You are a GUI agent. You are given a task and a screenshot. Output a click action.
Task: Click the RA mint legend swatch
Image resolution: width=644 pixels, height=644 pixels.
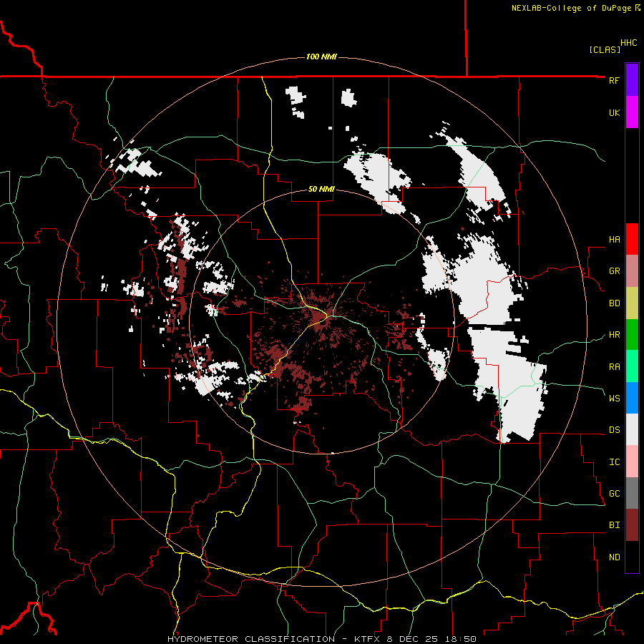pyautogui.click(x=632, y=366)
